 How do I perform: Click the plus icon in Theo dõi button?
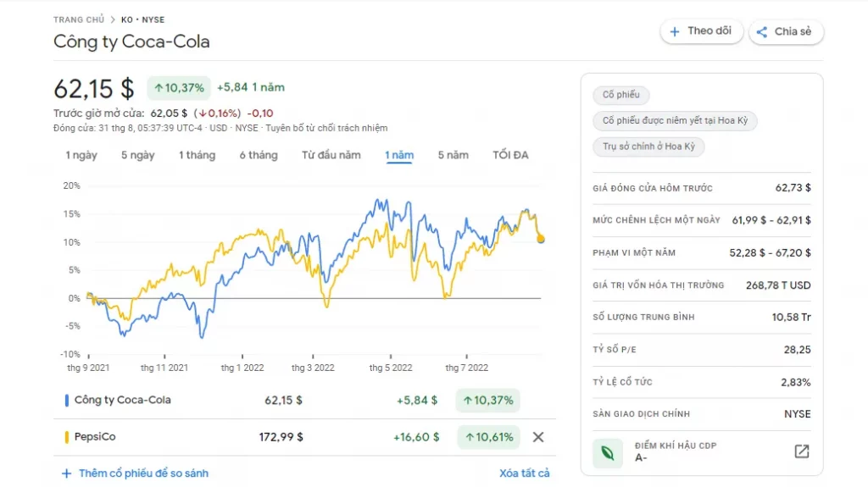(x=674, y=31)
